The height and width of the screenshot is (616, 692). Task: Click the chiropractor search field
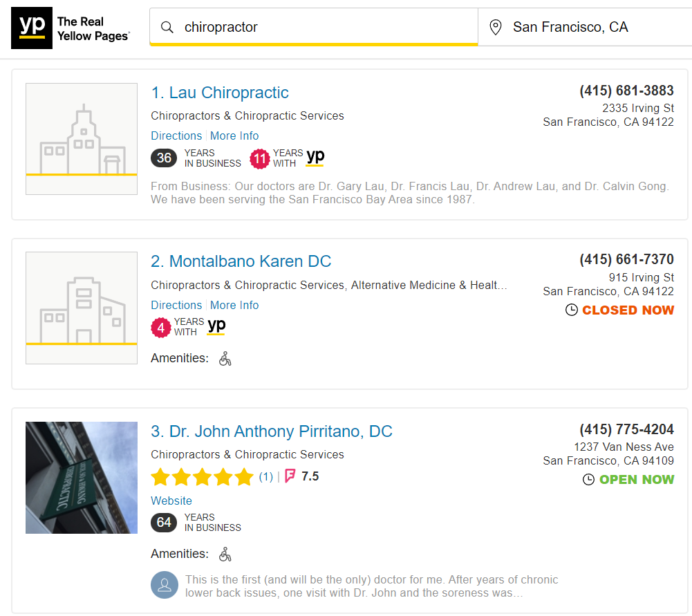coord(314,27)
